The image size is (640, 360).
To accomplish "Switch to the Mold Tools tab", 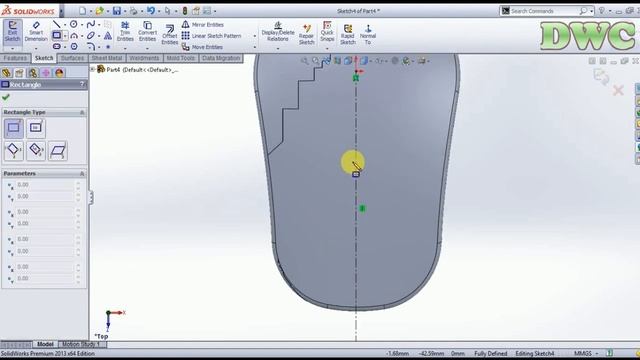I will (180, 58).
